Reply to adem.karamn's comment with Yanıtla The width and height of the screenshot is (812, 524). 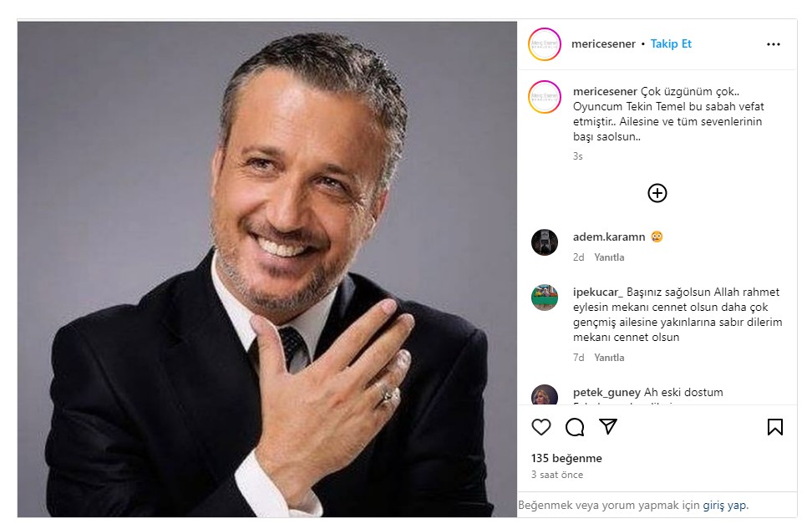pyautogui.click(x=609, y=257)
